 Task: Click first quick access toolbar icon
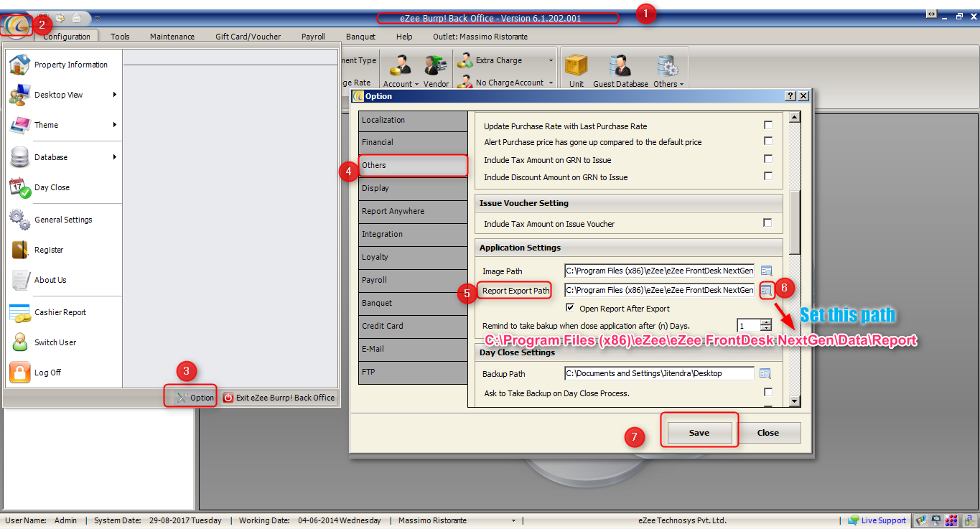[x=44, y=18]
